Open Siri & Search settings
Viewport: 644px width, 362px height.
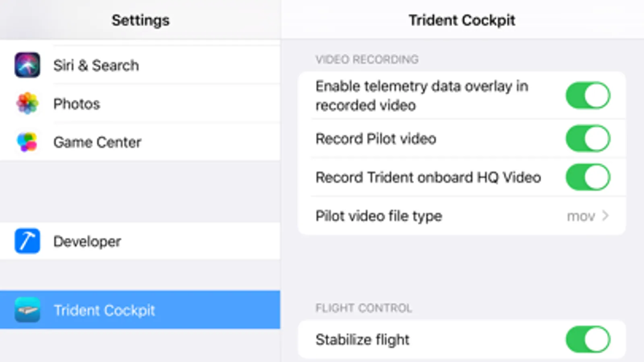pos(96,65)
